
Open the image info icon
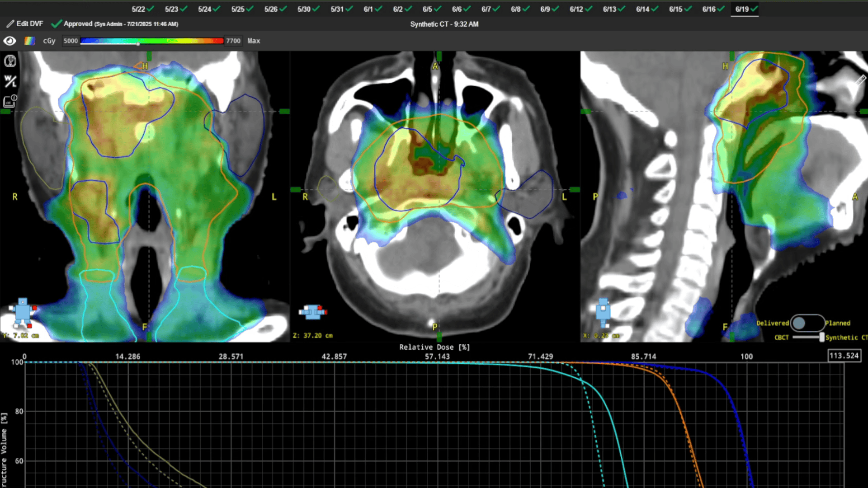(x=10, y=101)
